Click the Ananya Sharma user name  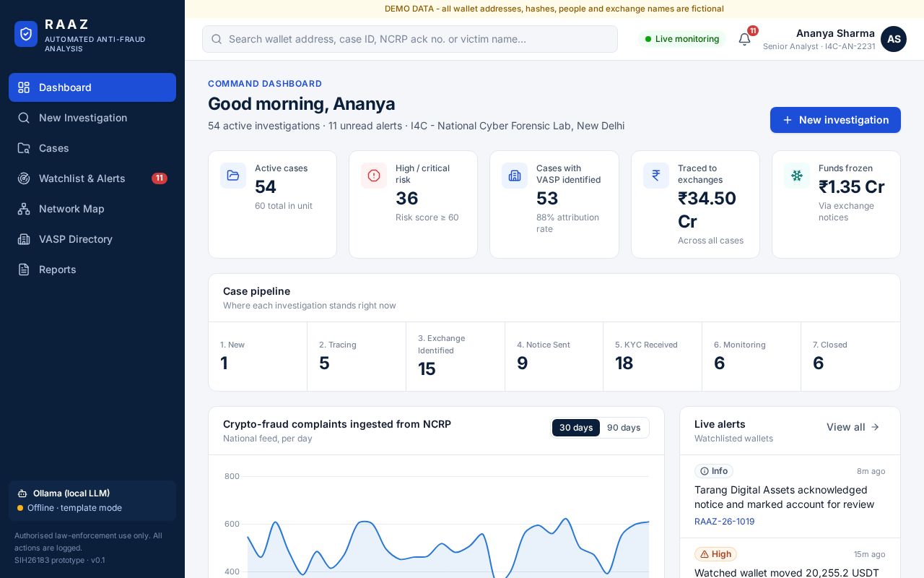(835, 33)
